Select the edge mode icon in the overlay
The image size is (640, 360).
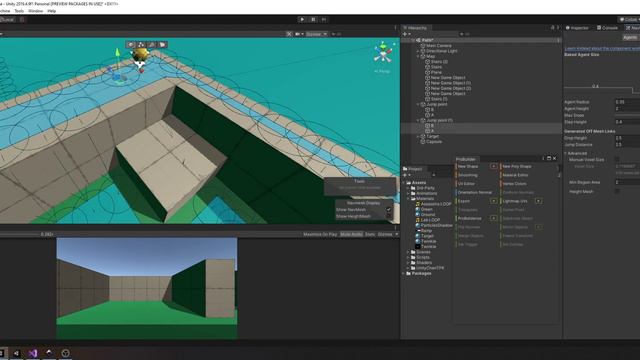pyautogui.click(x=152, y=44)
